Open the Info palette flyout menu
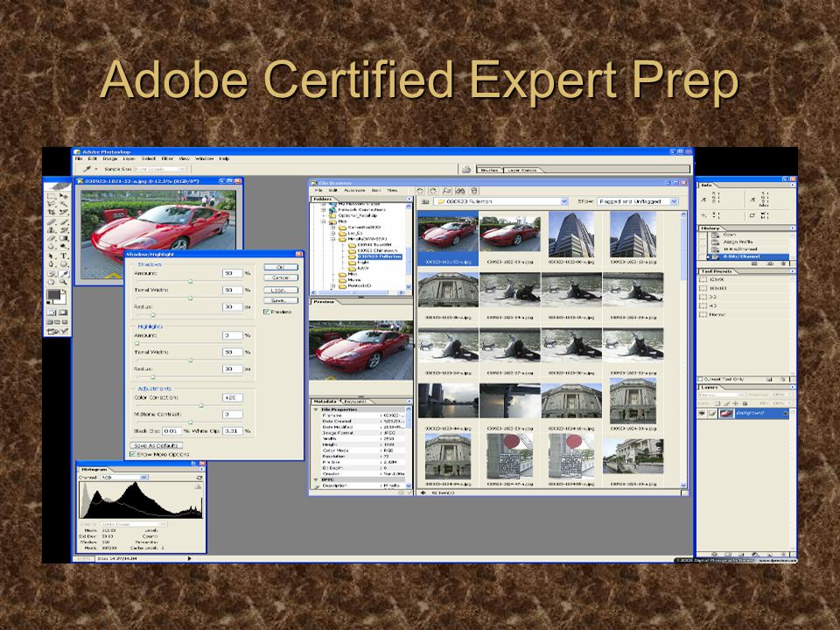The height and width of the screenshot is (630, 840). tap(793, 185)
